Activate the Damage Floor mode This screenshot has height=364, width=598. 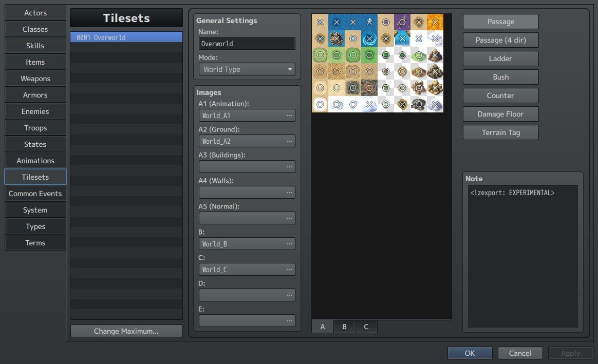(501, 114)
